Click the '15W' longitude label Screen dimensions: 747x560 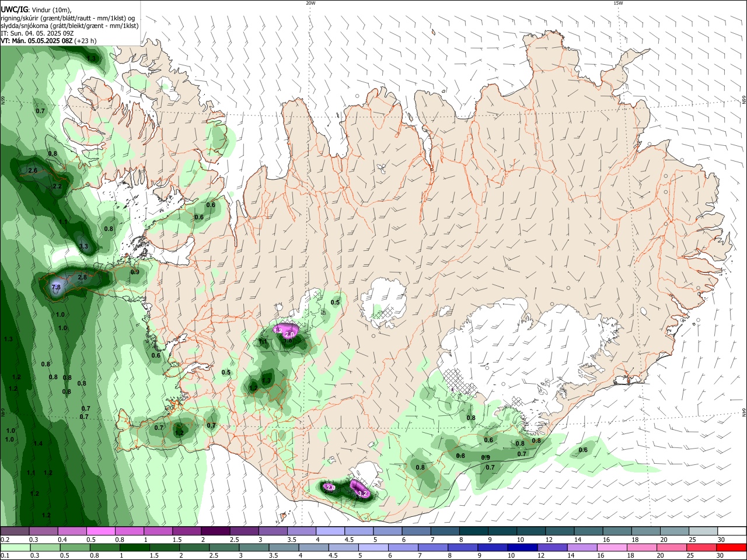tap(618, 3)
